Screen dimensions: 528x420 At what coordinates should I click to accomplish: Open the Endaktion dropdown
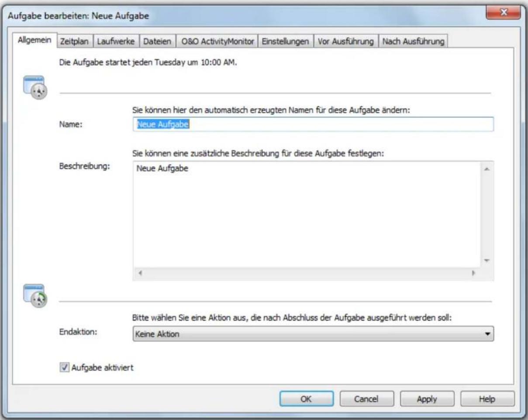(313, 335)
